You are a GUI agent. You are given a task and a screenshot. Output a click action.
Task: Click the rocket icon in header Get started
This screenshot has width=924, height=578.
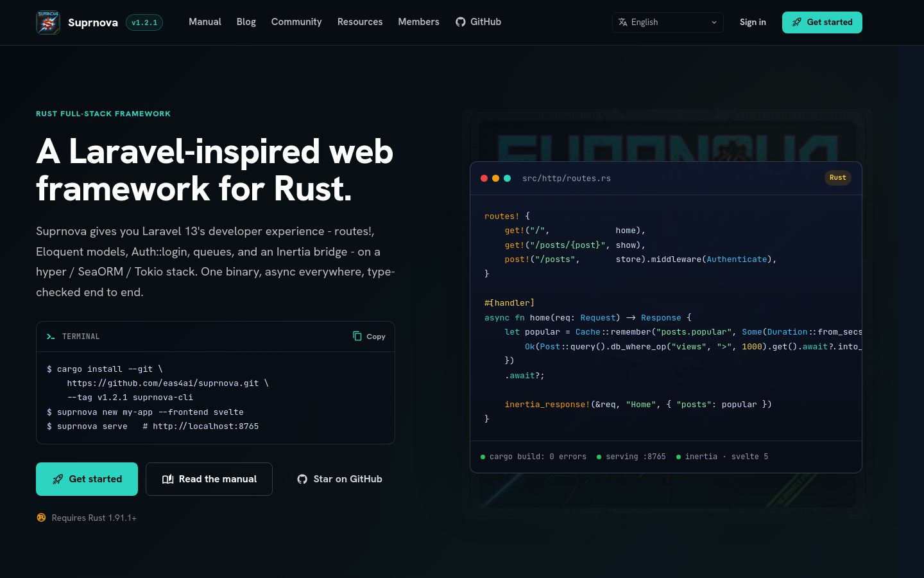point(797,22)
